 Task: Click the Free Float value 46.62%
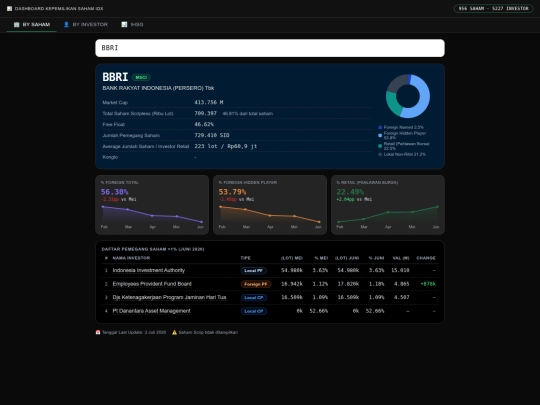click(204, 124)
